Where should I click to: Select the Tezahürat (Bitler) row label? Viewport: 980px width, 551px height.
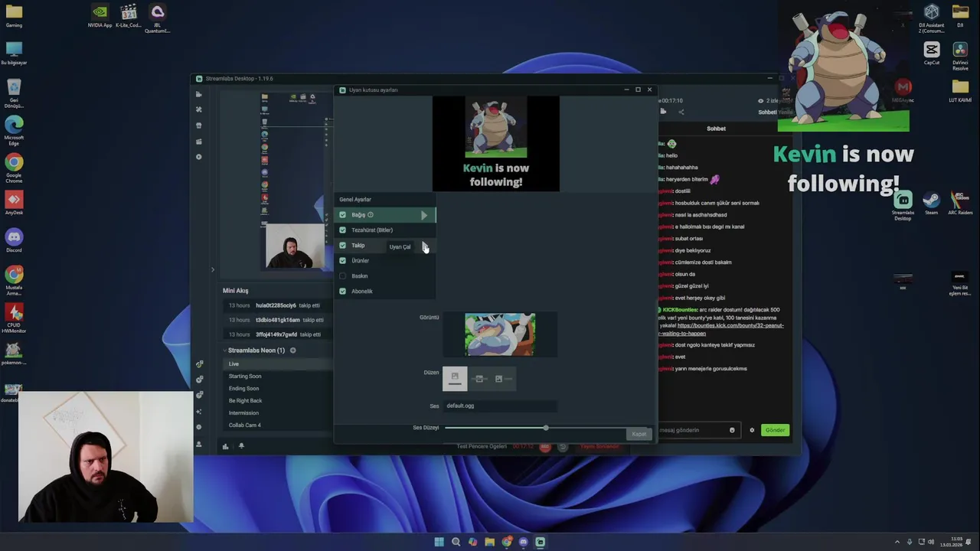pos(372,230)
